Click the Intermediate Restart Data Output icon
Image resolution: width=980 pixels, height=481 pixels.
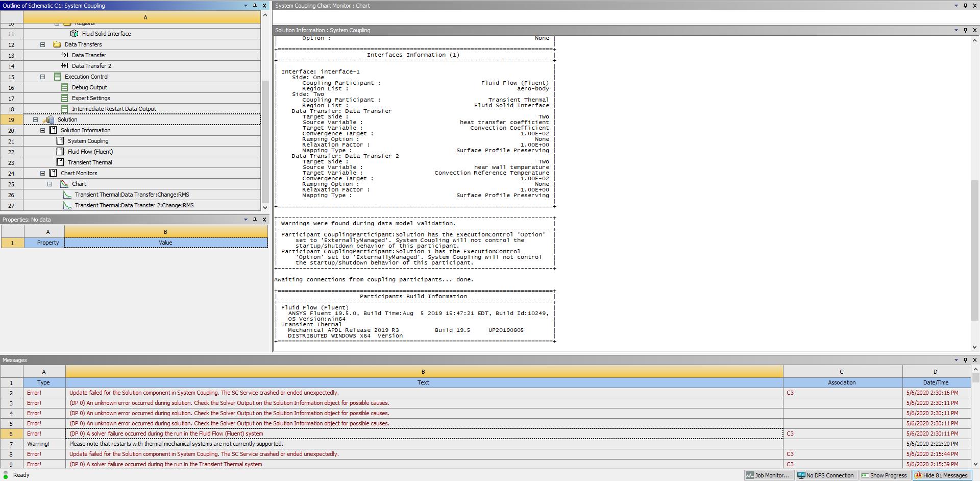point(64,109)
